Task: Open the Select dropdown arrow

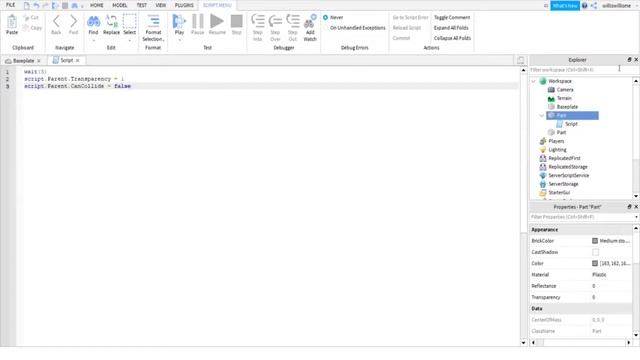Action: [x=130, y=40]
